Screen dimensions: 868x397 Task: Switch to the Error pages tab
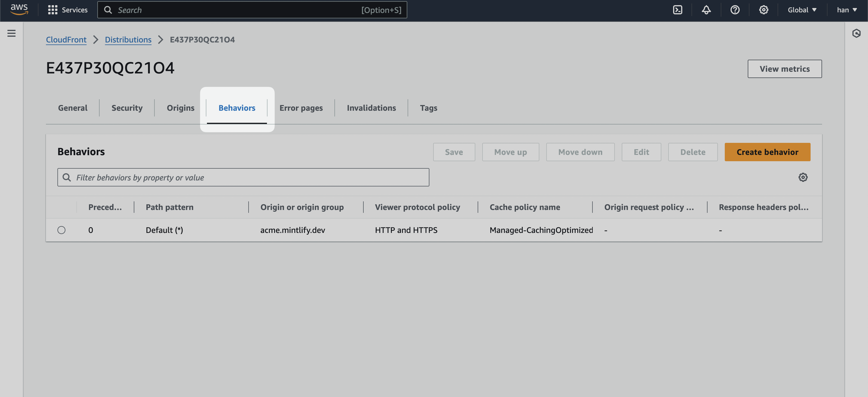(301, 108)
